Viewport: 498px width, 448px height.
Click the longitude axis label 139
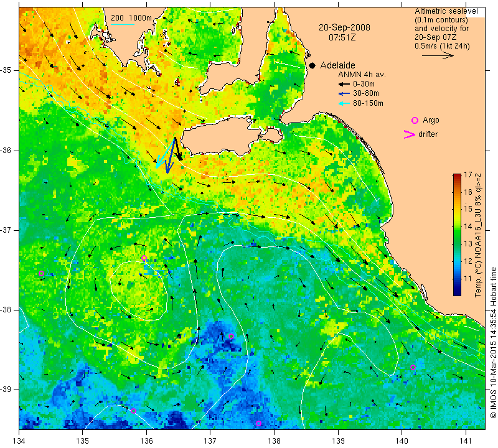click(x=338, y=441)
